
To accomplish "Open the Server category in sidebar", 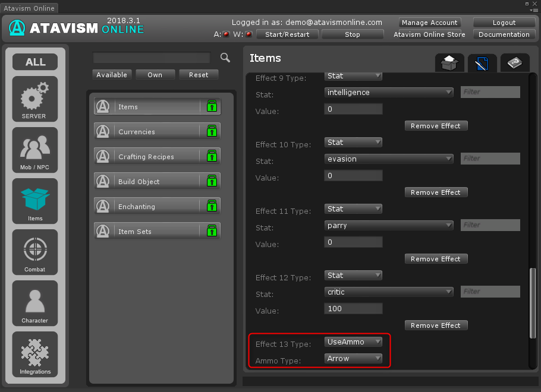I will point(35,99).
